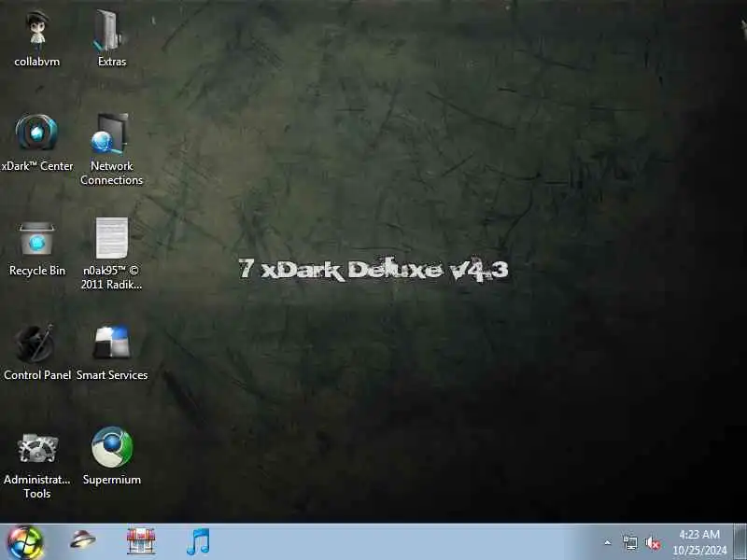Screen dimensions: 747x560
Task: Select the Recycle Bin icon
Action: click(x=37, y=248)
